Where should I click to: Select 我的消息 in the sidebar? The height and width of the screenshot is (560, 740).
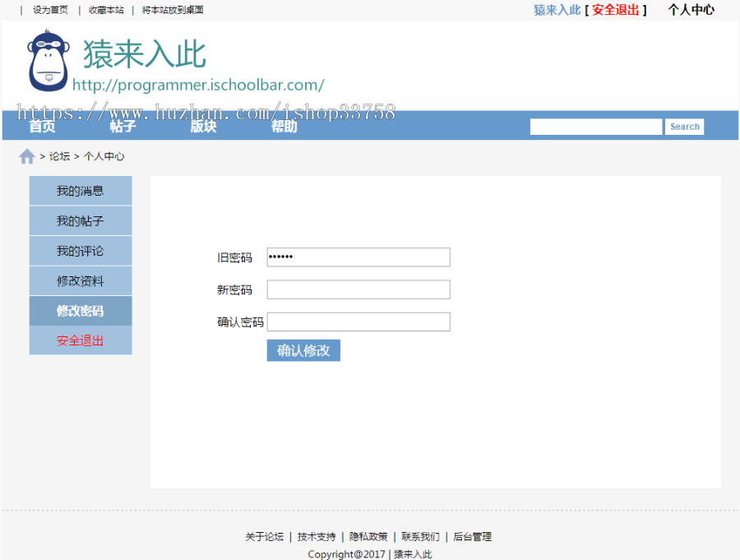tap(80, 190)
